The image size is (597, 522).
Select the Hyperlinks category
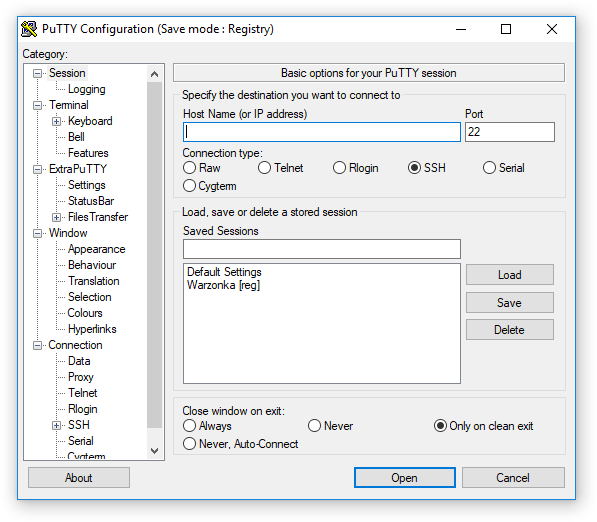[92, 329]
